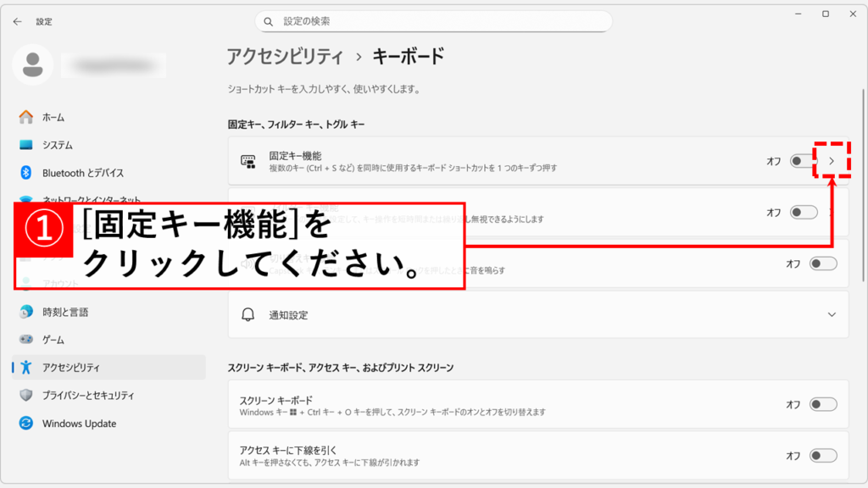
Task: Select アクセシビリティ in the sidebar
Action: (71, 368)
